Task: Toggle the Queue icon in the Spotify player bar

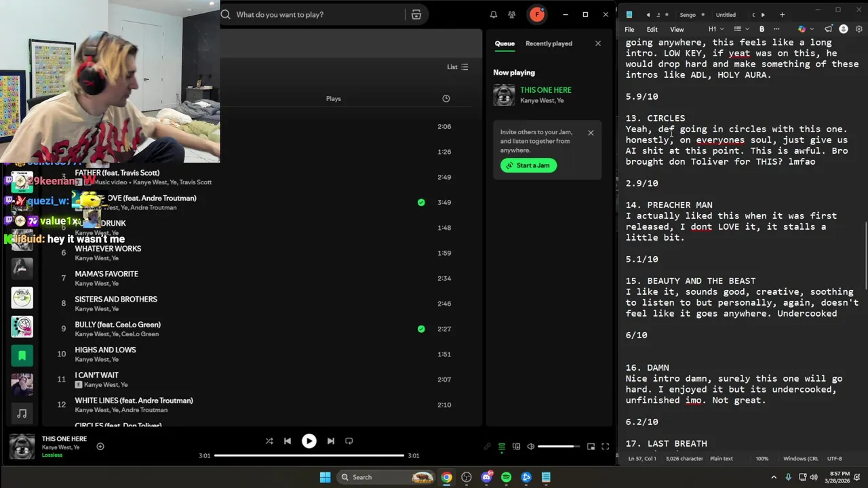Action: coord(502,447)
